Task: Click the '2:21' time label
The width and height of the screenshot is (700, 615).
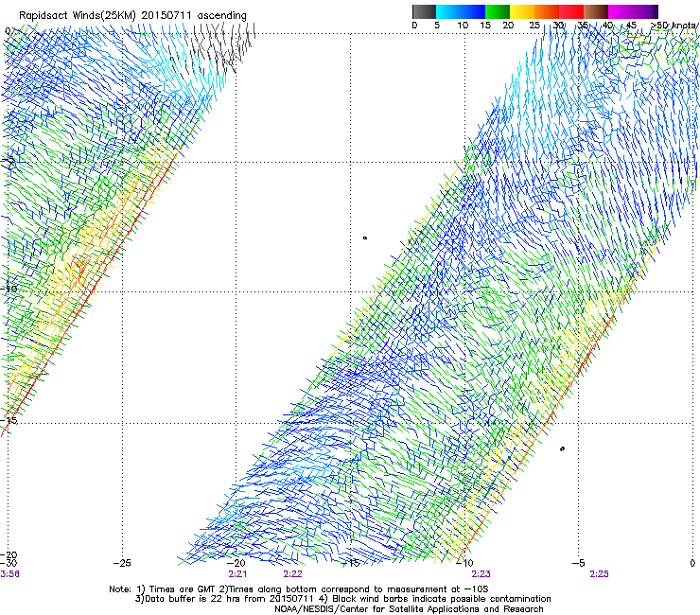Action: click(237, 574)
